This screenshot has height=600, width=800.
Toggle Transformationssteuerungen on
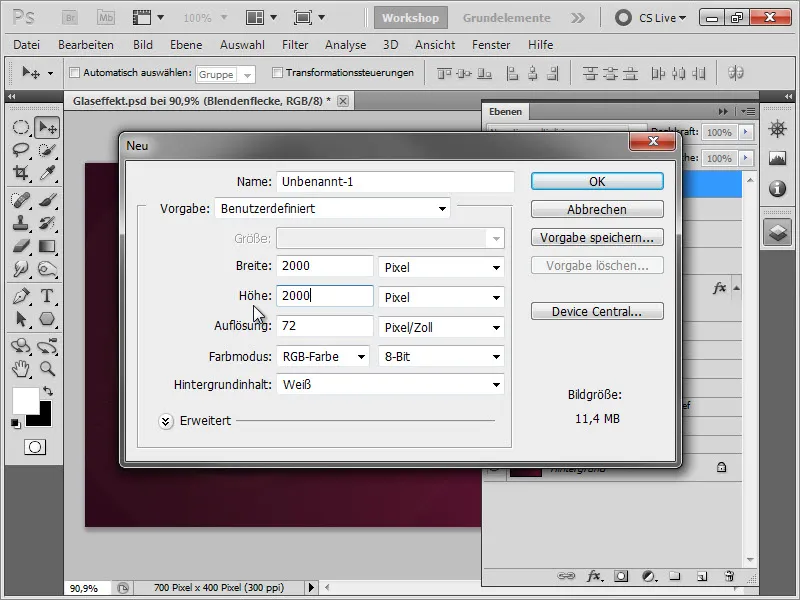click(278, 73)
